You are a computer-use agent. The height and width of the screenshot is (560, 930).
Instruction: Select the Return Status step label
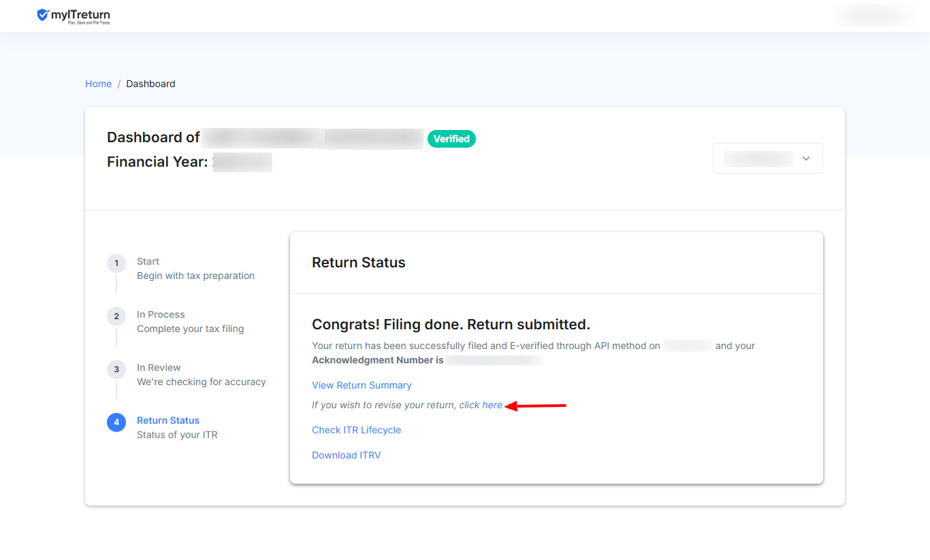pos(168,421)
